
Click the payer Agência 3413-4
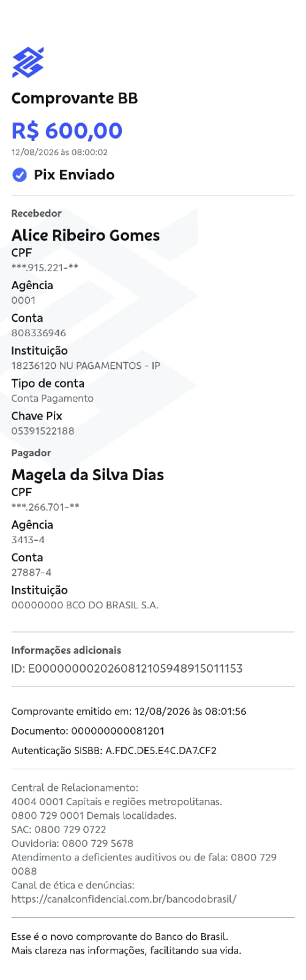click(28, 540)
